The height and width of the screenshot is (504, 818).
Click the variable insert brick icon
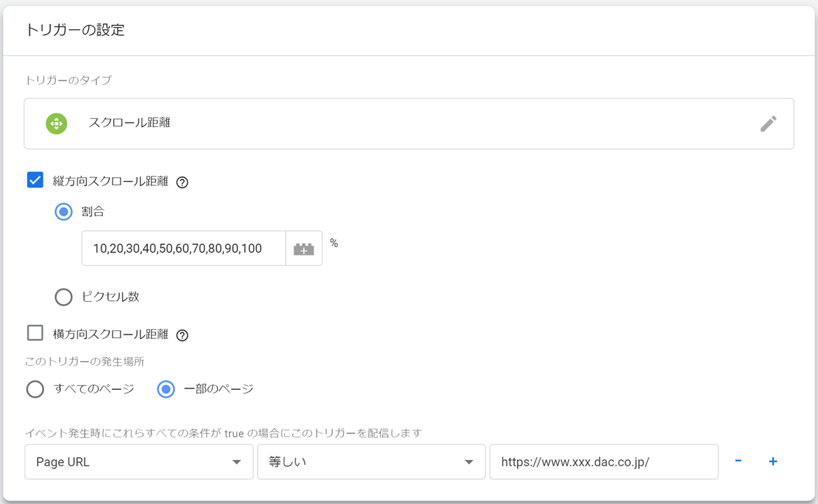point(303,248)
